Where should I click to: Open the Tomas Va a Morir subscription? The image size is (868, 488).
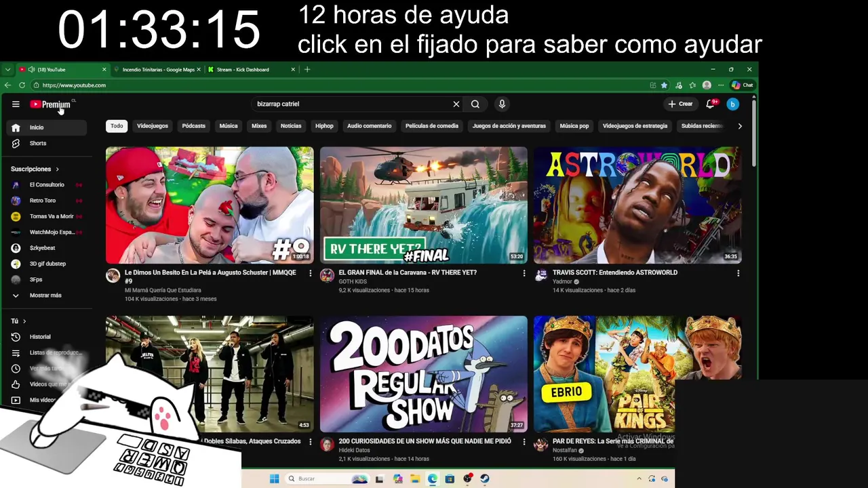click(x=46, y=216)
